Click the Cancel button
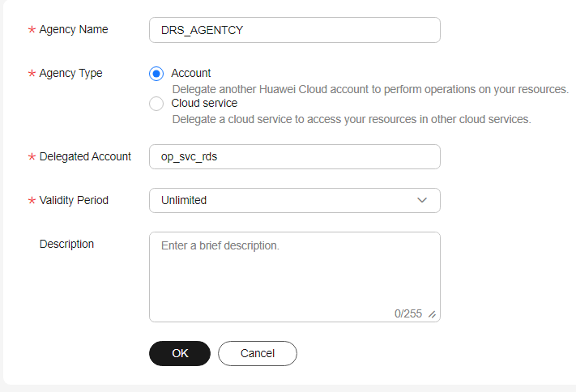576x392 pixels. pos(258,353)
